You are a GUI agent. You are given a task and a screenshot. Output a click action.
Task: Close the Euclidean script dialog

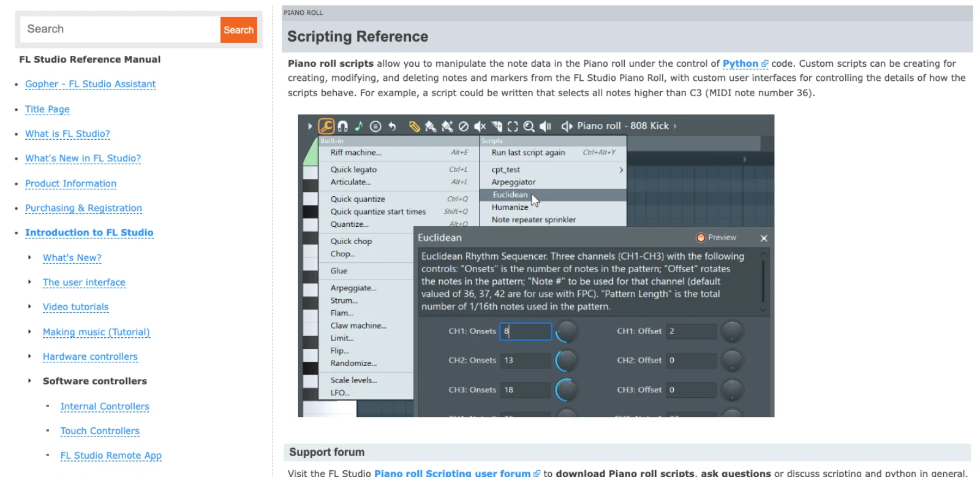pyautogui.click(x=764, y=238)
